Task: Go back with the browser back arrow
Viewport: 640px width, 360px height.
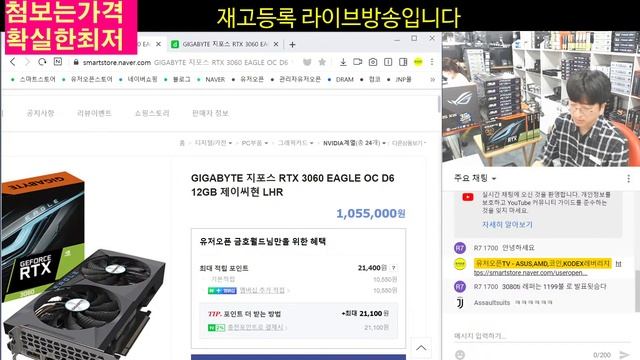Action: [x=13, y=62]
